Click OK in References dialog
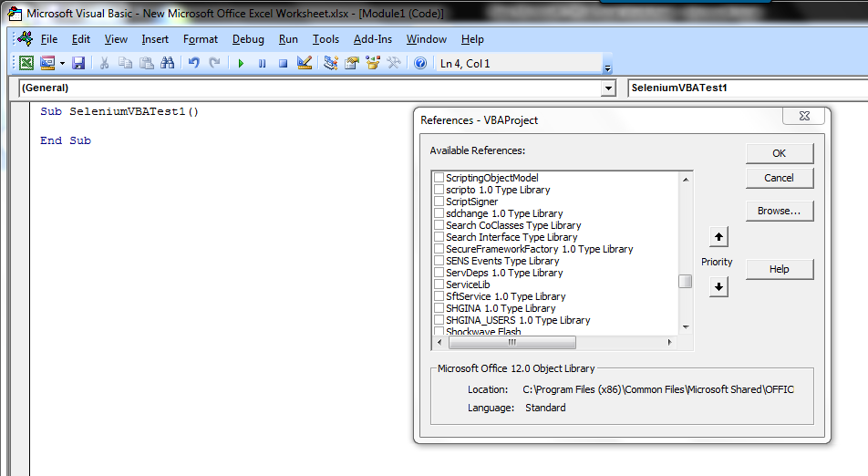This screenshot has height=476, width=868. (x=780, y=153)
